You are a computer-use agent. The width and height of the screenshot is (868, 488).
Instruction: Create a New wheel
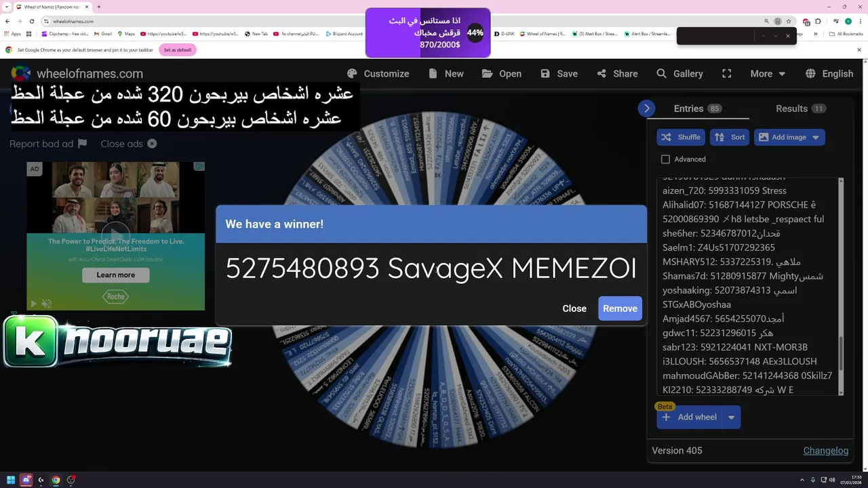click(445, 73)
